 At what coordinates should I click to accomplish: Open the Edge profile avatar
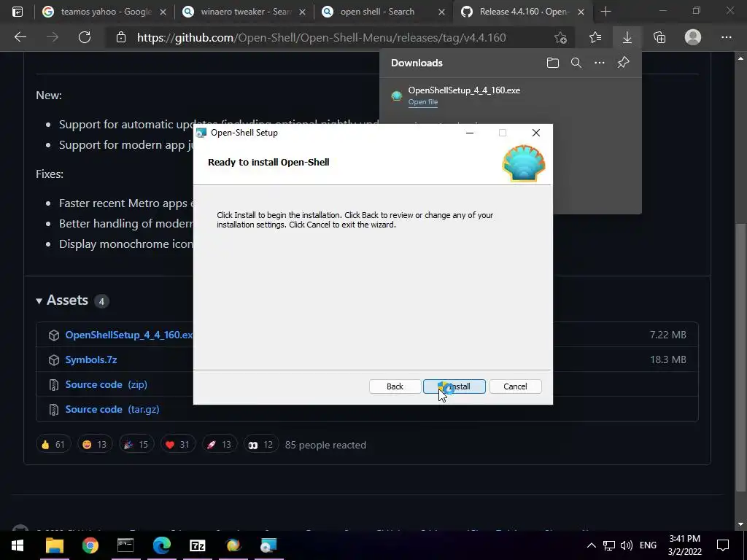pyautogui.click(x=693, y=37)
